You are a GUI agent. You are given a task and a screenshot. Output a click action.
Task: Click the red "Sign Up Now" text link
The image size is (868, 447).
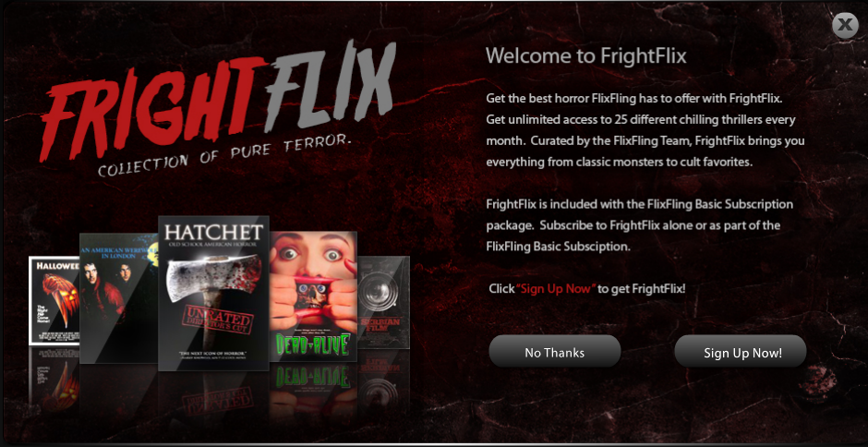tap(556, 288)
